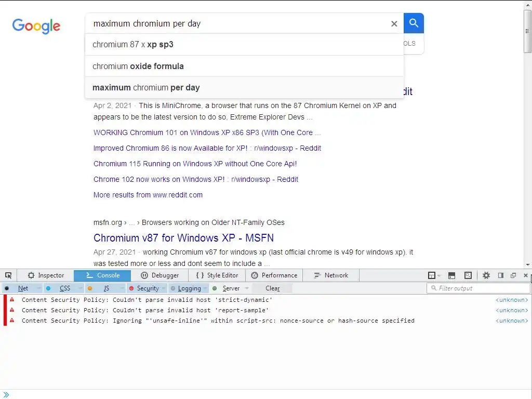Choose suggestion 'chromium oxide formula'
Screen dimensions: 532x399
[244, 66]
